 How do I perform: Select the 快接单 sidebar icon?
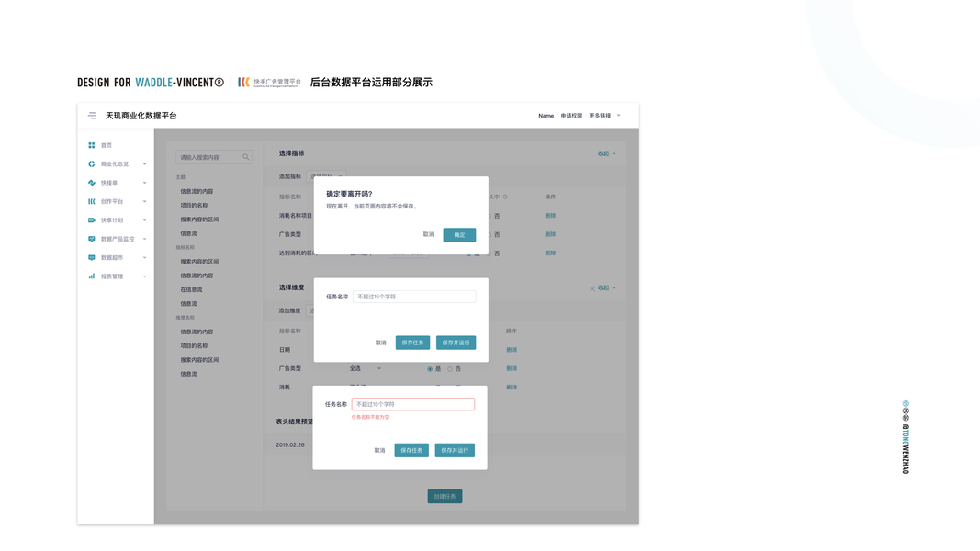pos(92,183)
